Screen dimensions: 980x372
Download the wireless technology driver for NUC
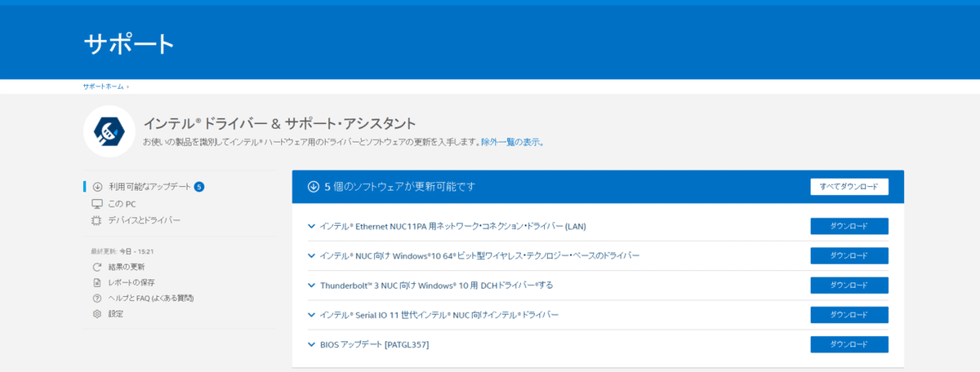(849, 255)
